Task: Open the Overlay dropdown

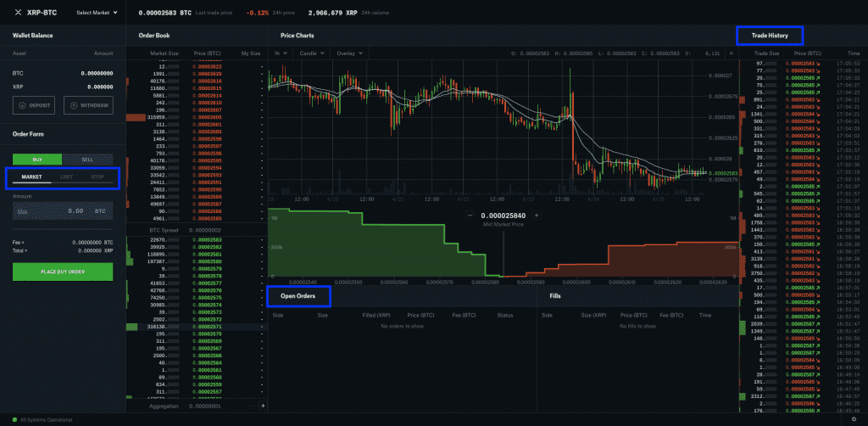Action: point(350,53)
